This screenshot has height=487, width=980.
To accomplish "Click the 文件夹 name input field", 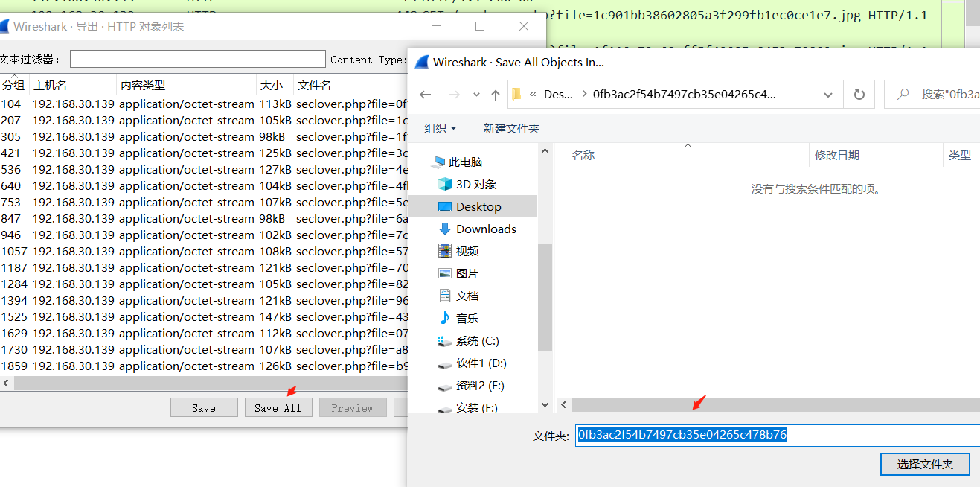I will point(778,435).
